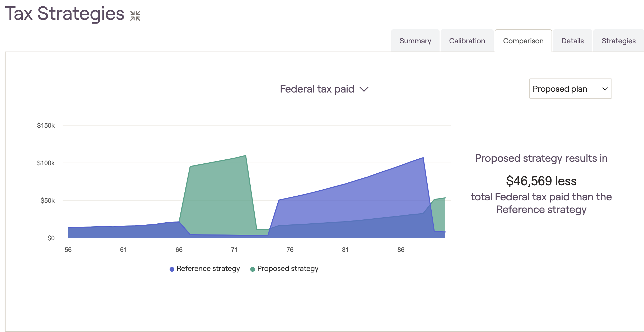Click the $46,569 less savings figure

[x=541, y=181]
